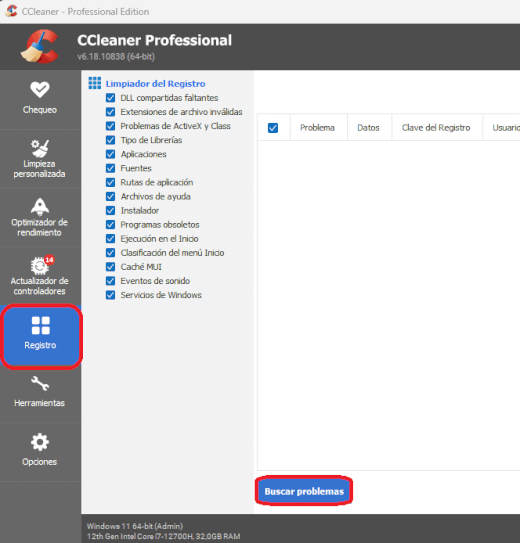Toggle Problemas de ActiveX y Class checkbox
This screenshot has width=520, height=543.
pyautogui.click(x=110, y=126)
